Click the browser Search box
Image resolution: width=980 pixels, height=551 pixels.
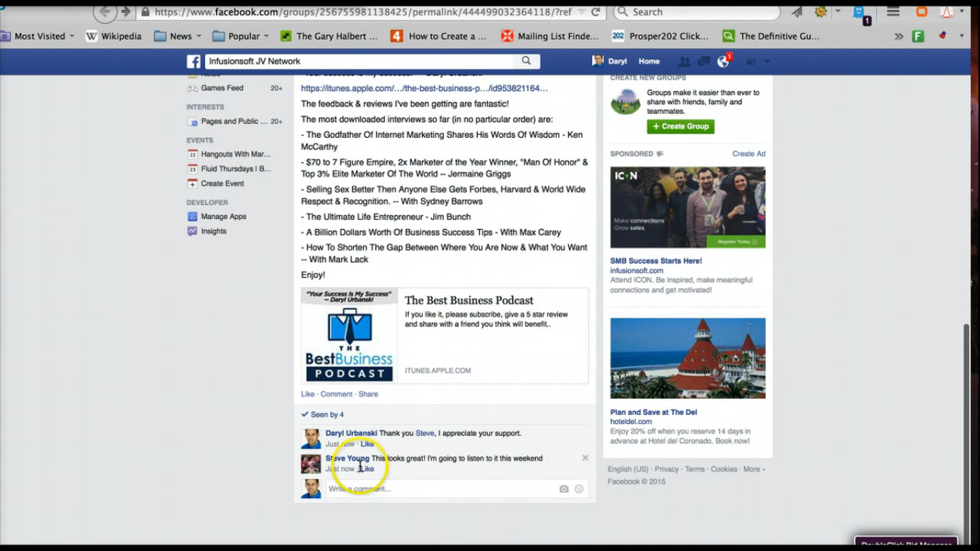(x=696, y=12)
